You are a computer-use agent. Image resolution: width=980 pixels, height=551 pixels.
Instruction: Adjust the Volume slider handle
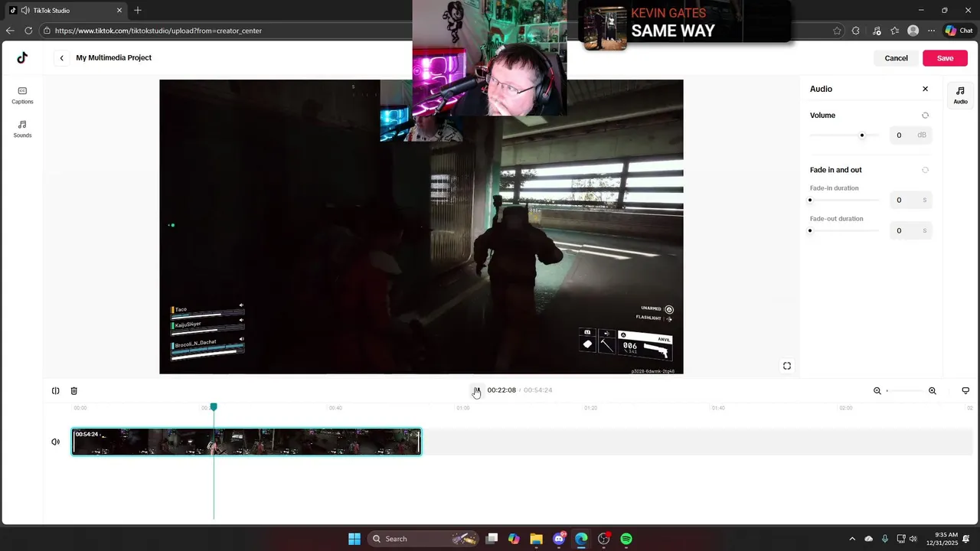(x=862, y=135)
